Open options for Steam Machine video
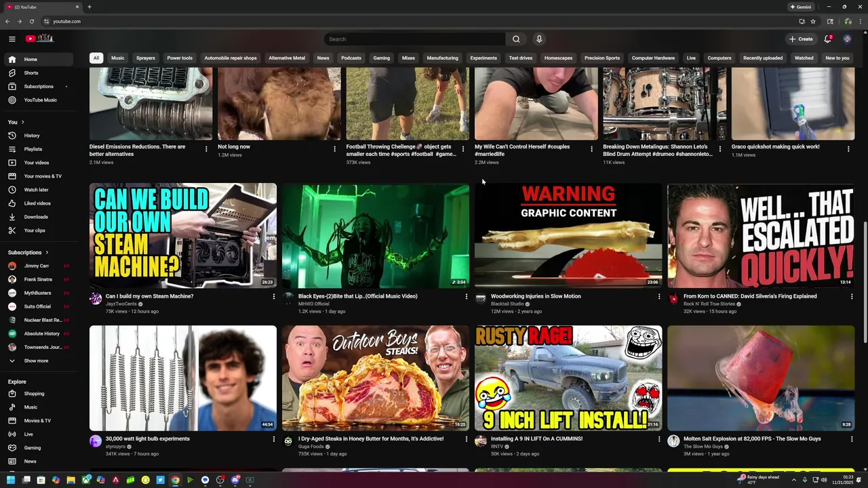The height and width of the screenshot is (488, 868). (274, 296)
